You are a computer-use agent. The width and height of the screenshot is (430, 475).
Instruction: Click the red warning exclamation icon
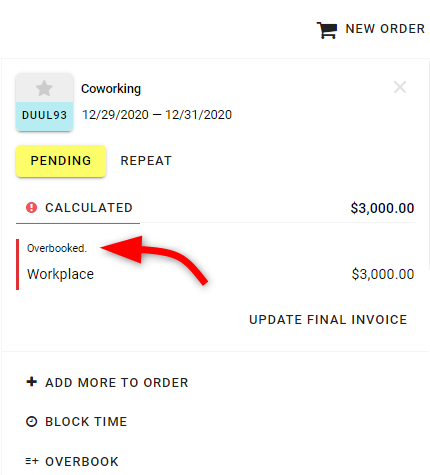[x=32, y=207]
